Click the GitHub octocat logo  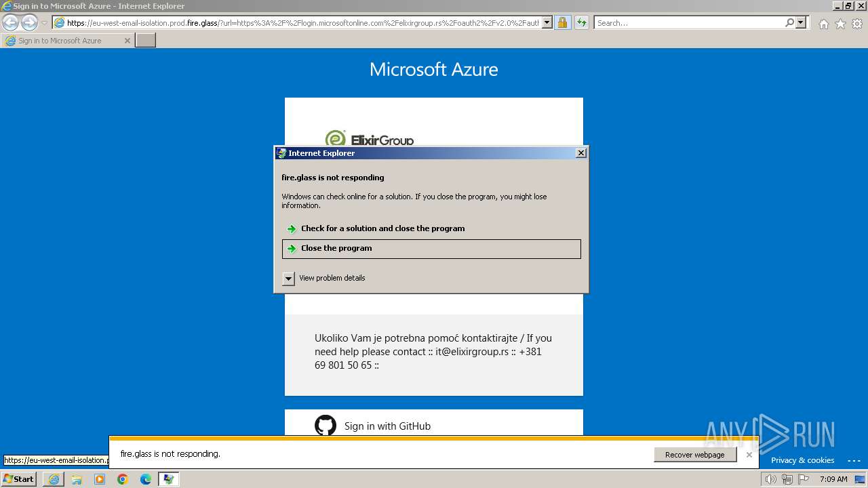click(325, 426)
